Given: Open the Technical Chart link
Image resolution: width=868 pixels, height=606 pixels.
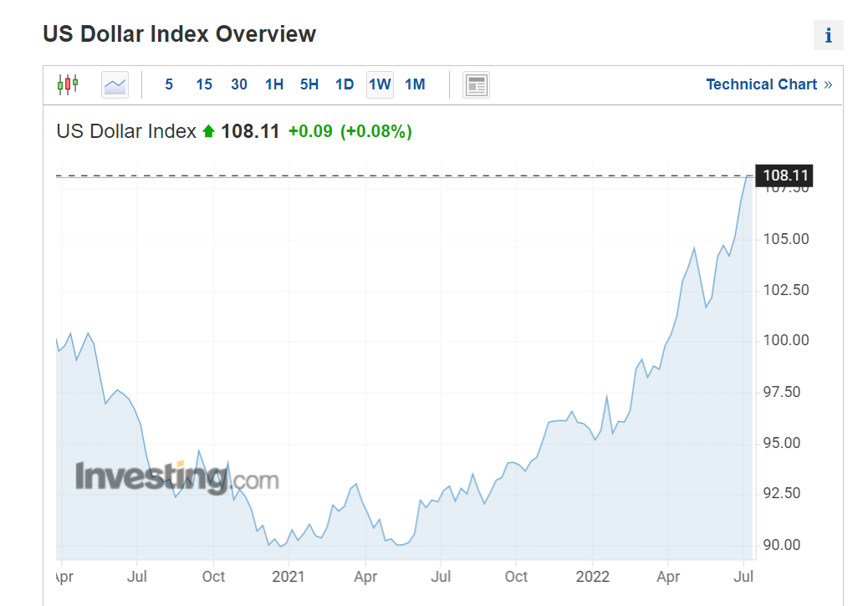Looking at the screenshot, I should click(769, 84).
